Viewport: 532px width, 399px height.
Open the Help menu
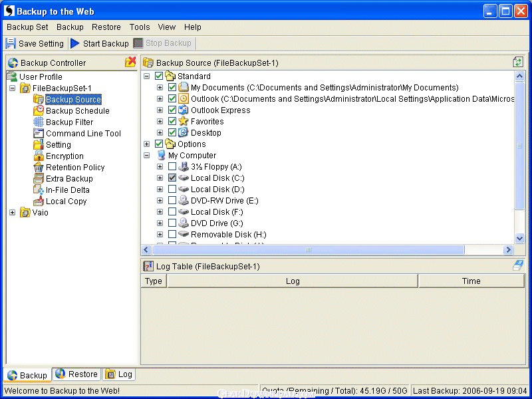pos(193,27)
